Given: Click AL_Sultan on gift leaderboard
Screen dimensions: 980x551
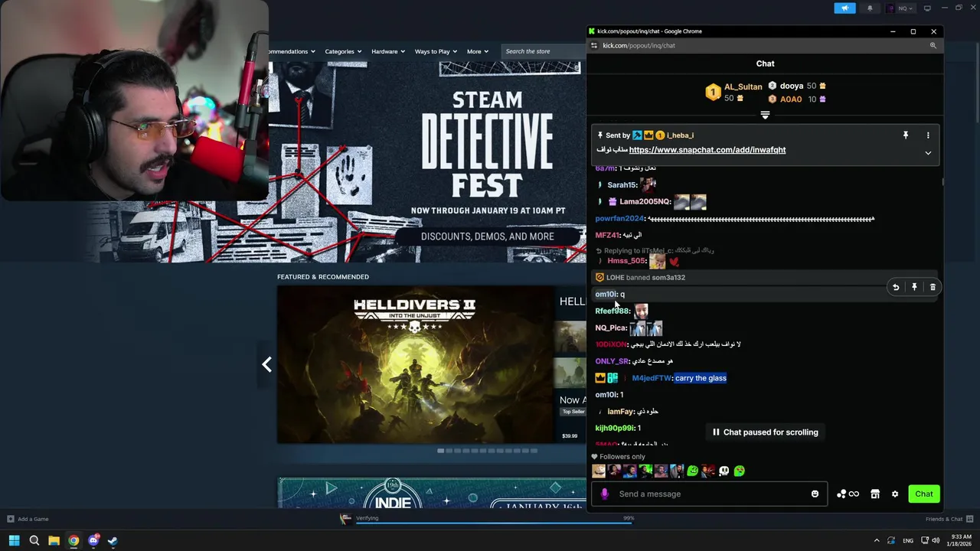Looking at the screenshot, I should (743, 87).
